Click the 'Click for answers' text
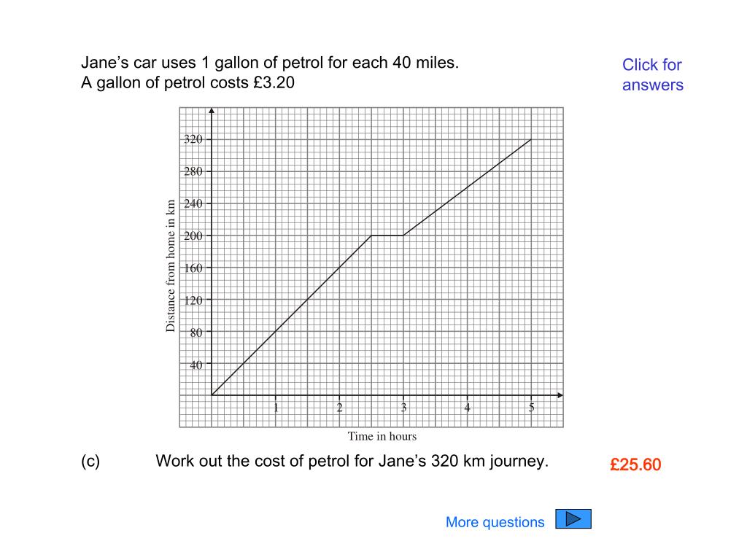747x560 pixels. click(652, 75)
